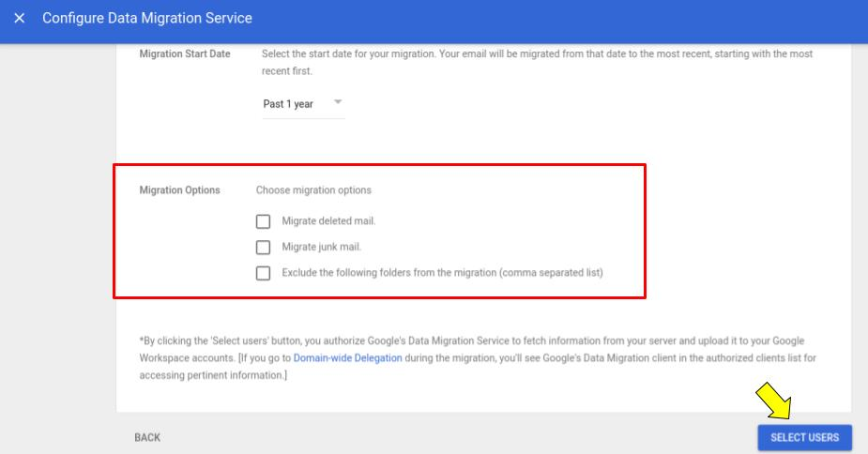Close the Configure Data Migration Service dialog
Image resolution: width=868 pixels, height=454 pixels.
pyautogui.click(x=20, y=18)
